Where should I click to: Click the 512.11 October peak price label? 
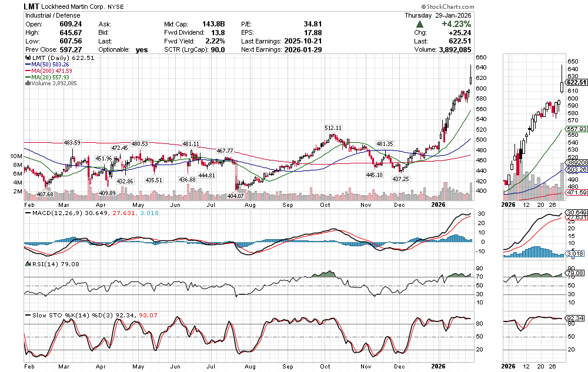click(333, 128)
